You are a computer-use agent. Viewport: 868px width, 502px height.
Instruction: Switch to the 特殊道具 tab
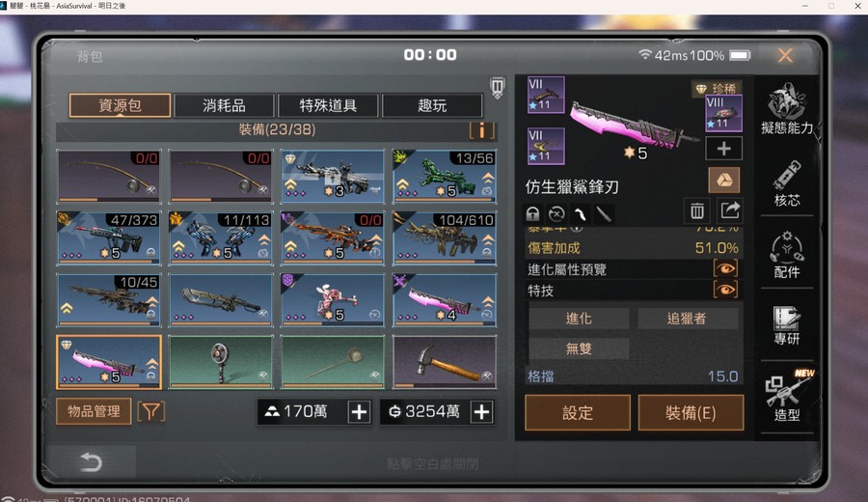pyautogui.click(x=328, y=105)
